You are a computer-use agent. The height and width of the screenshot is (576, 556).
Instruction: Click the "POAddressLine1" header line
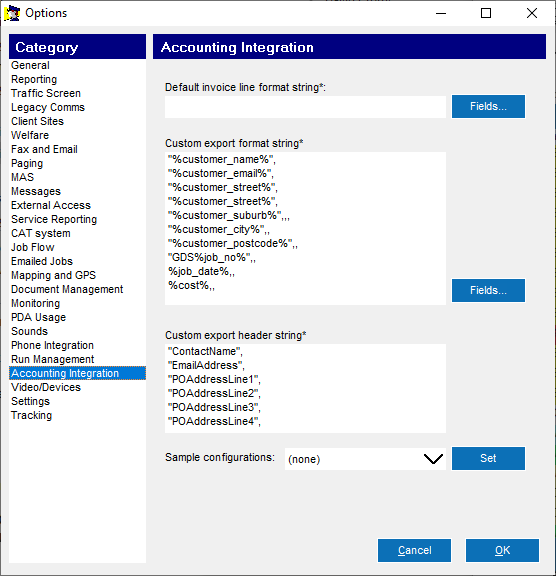(214, 379)
